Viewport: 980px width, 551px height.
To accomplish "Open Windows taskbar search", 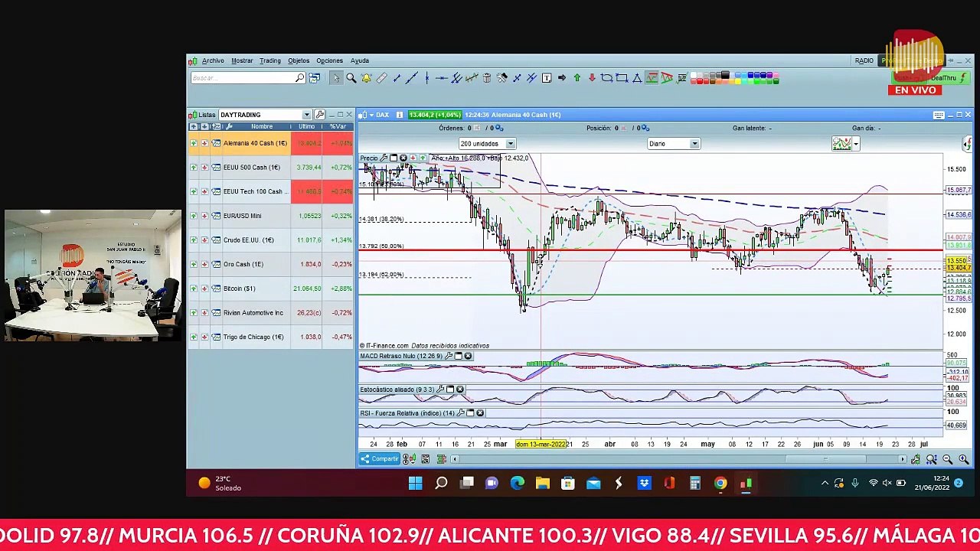I will click(441, 483).
